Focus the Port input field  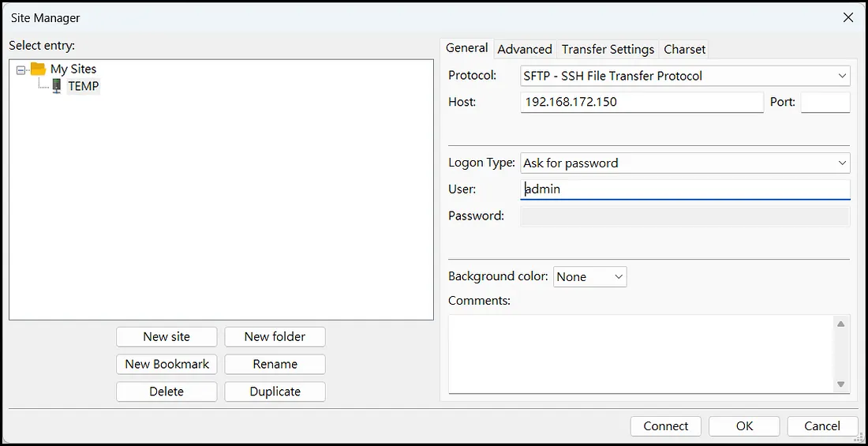[825, 102]
